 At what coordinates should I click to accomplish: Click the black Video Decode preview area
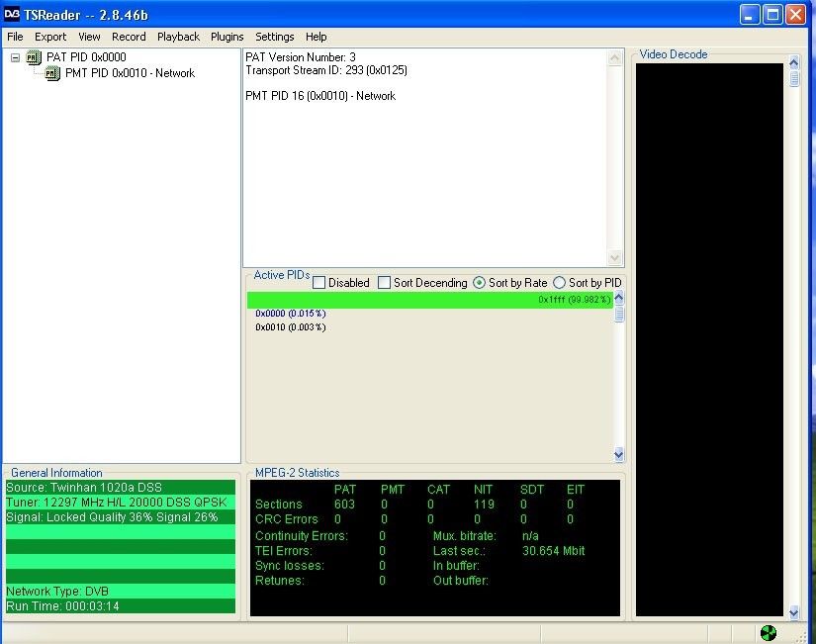709,339
